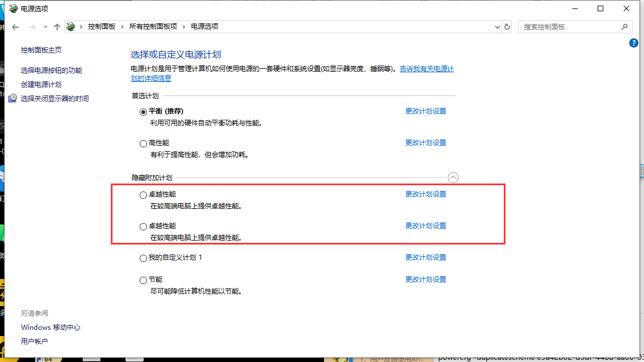Click 控制面板 in the breadcrumb path
Image resolution: width=644 pixels, height=362 pixels.
point(102,27)
